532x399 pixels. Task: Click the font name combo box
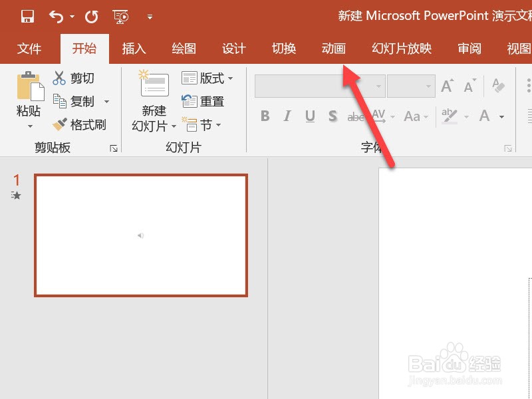[320, 86]
